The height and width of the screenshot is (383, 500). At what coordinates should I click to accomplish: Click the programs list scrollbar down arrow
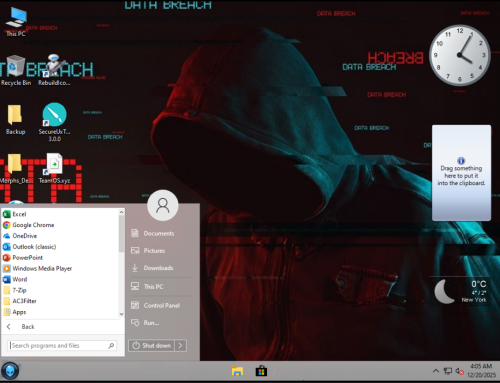[x=121, y=314]
